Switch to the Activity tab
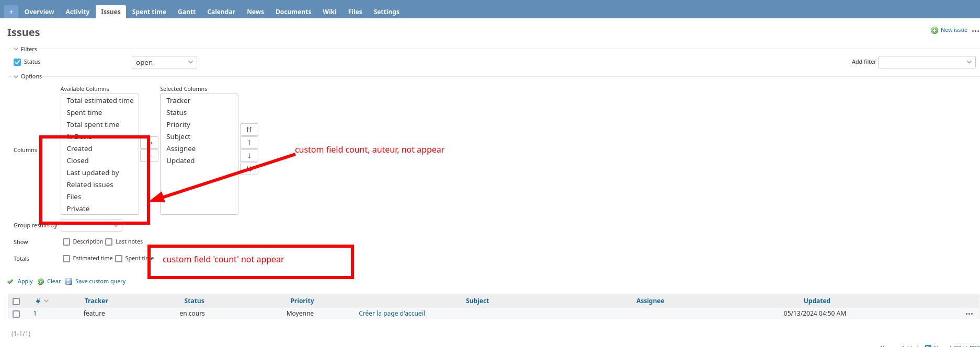The height and width of the screenshot is (347, 980). 77,11
